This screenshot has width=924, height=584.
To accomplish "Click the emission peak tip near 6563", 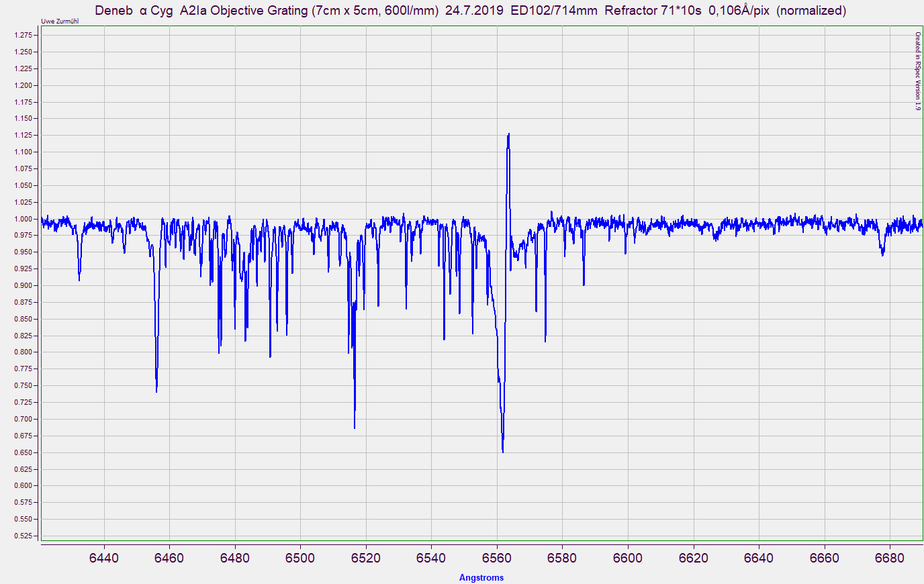I will pos(508,135).
